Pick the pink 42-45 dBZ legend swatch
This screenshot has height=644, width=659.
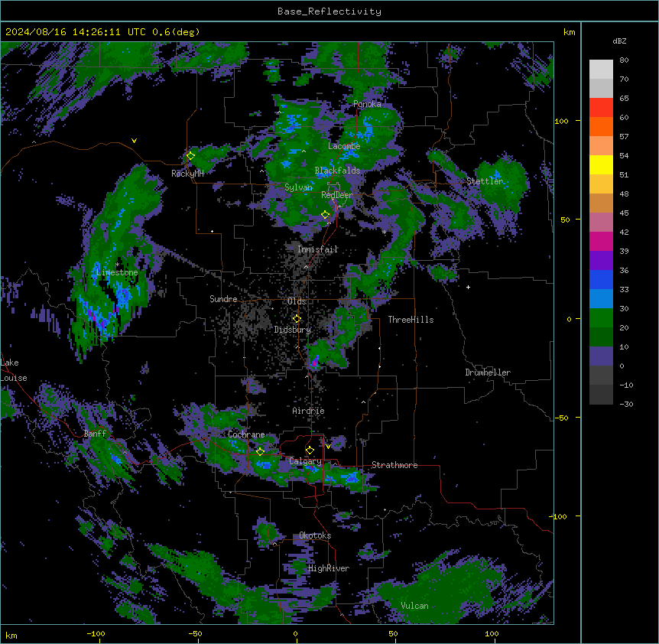[x=601, y=223]
